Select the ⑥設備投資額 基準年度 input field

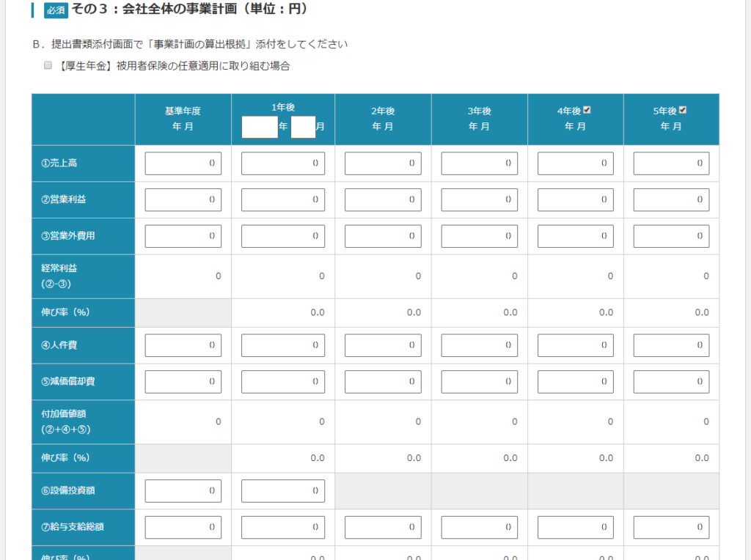183,490
